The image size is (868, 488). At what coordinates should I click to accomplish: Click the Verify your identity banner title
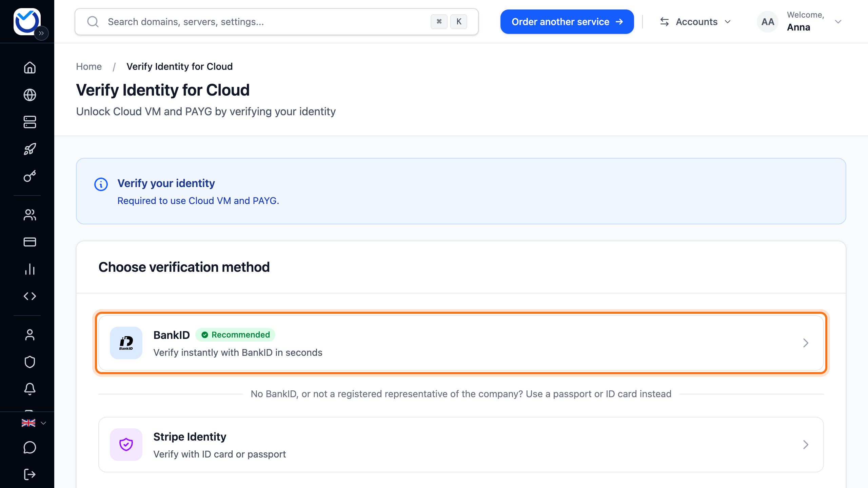pyautogui.click(x=166, y=183)
